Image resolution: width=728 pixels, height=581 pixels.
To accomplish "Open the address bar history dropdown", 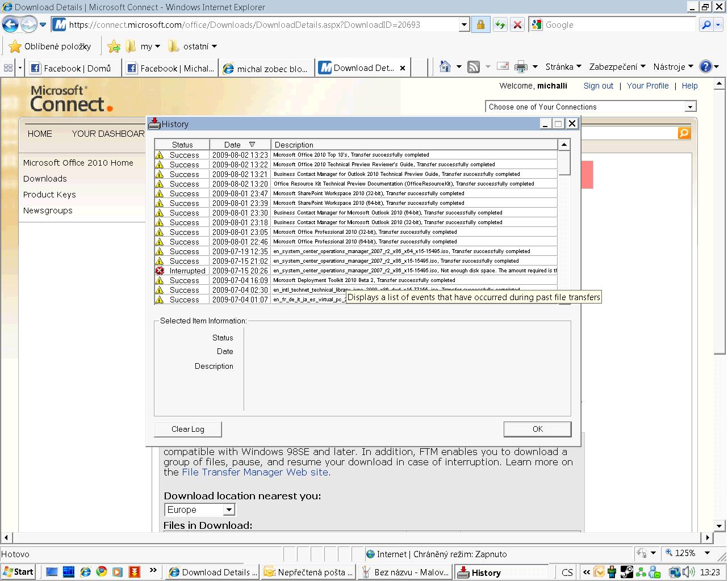I will (x=464, y=24).
